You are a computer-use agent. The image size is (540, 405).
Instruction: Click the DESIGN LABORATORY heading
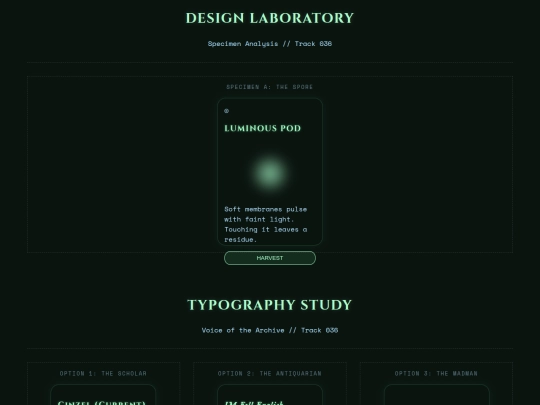[x=270, y=18]
